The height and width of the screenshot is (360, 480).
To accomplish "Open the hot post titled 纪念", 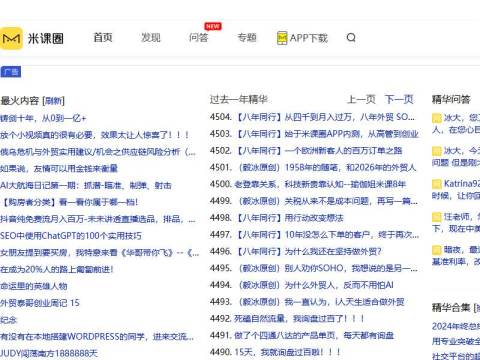I will click(x=9, y=320).
